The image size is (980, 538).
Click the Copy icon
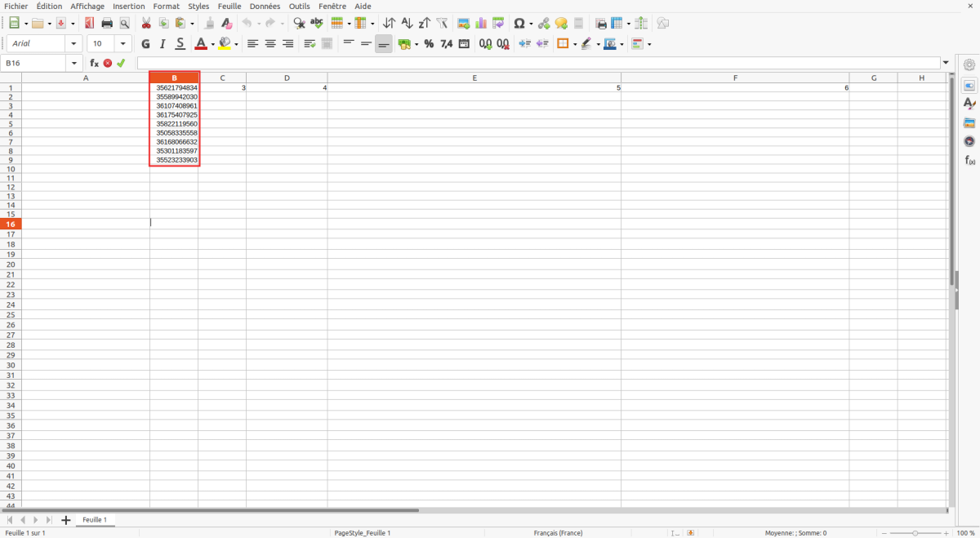coord(163,24)
